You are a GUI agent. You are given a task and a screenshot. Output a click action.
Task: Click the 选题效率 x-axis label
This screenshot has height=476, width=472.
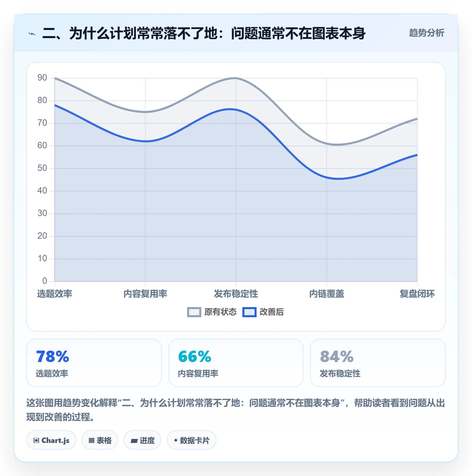pyautogui.click(x=55, y=294)
